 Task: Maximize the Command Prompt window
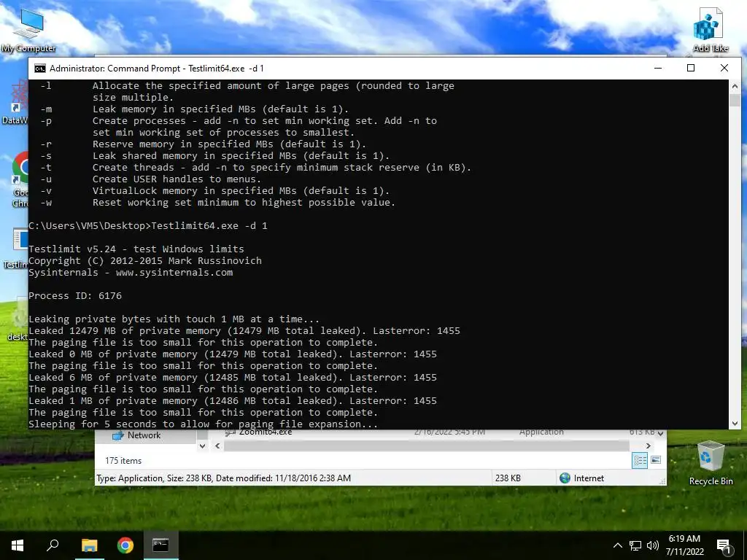691,68
